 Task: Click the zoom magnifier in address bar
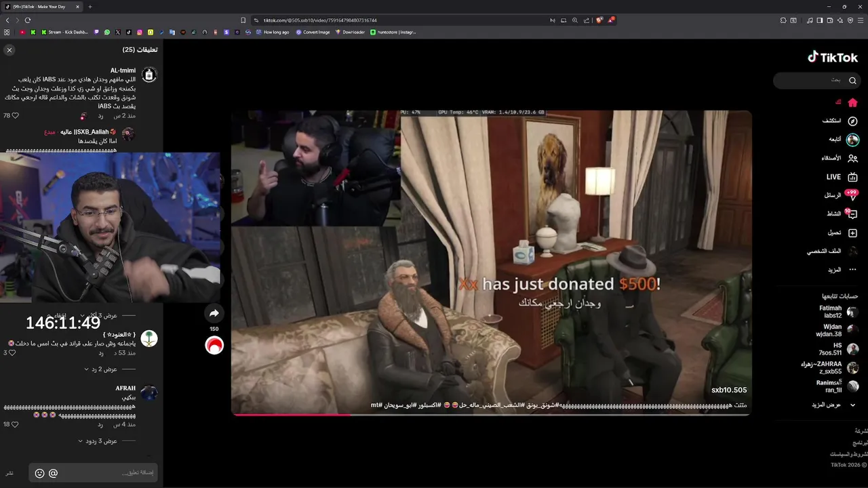pyautogui.click(x=575, y=20)
